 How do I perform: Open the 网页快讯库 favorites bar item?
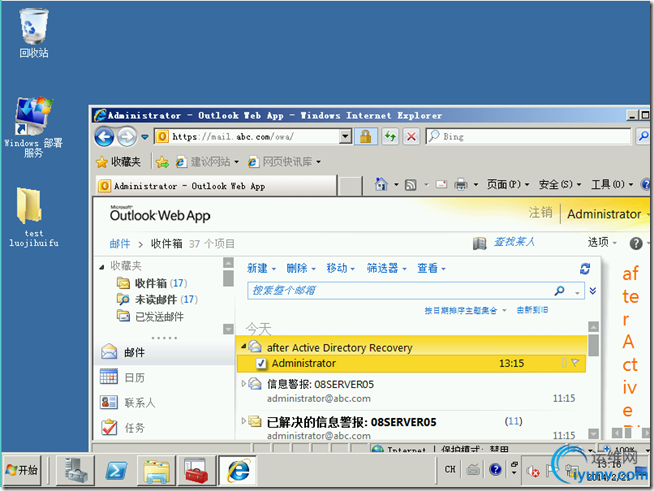[x=284, y=162]
